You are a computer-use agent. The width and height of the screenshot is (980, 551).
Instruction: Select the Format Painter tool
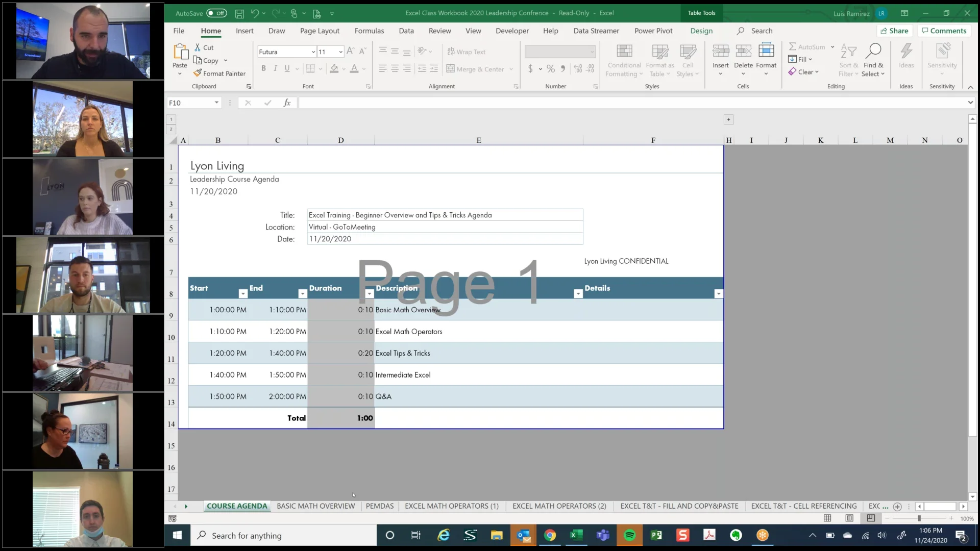219,73
